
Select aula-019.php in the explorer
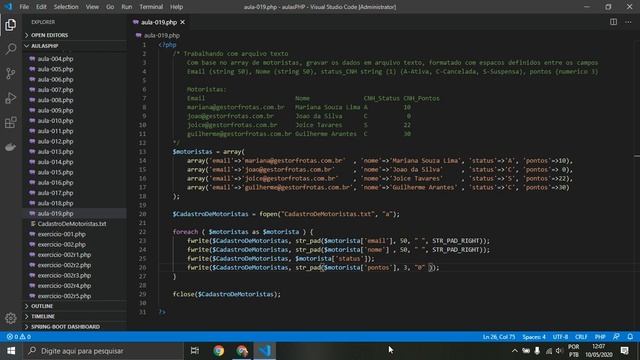click(x=75, y=213)
